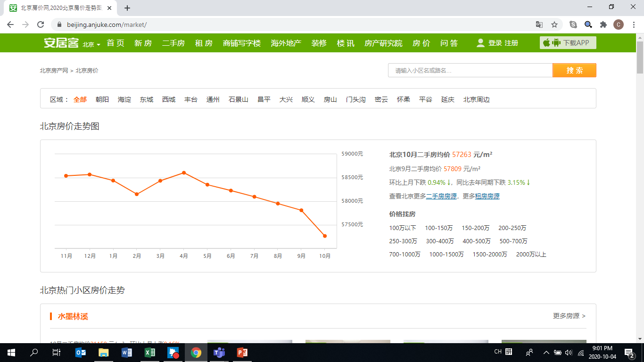
Task: Click the 注册 register link
Action: [x=512, y=43]
